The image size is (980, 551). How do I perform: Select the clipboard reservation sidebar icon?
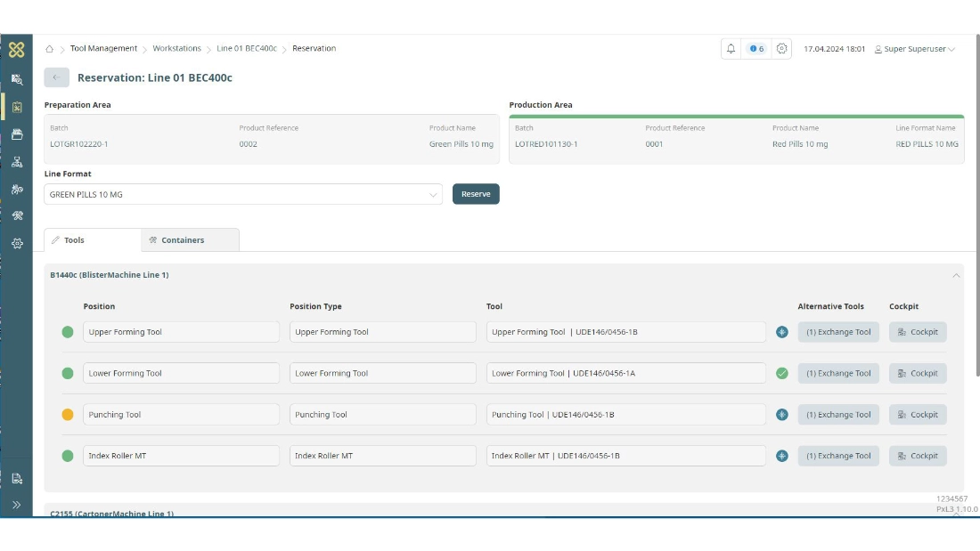pyautogui.click(x=16, y=107)
